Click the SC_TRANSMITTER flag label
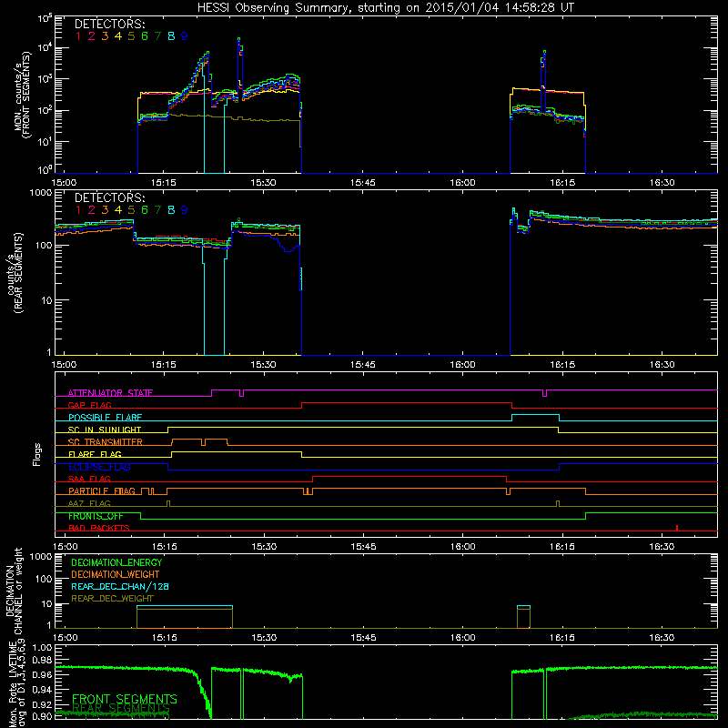728x728 pixels. [106, 442]
